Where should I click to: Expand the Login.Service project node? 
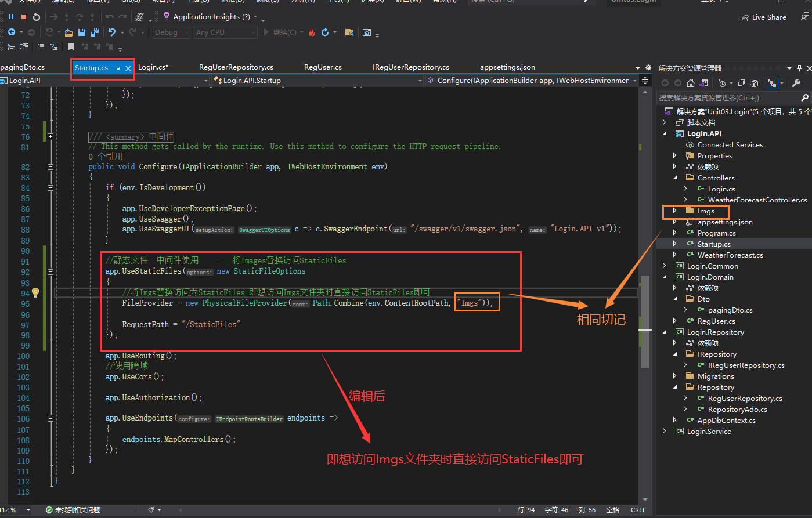click(665, 432)
